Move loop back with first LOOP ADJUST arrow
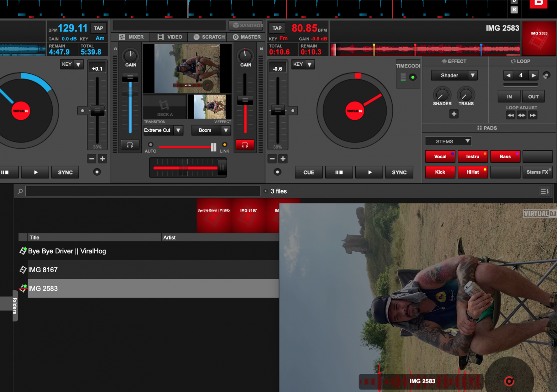Viewport: 557px width, 392px height. pyautogui.click(x=510, y=115)
